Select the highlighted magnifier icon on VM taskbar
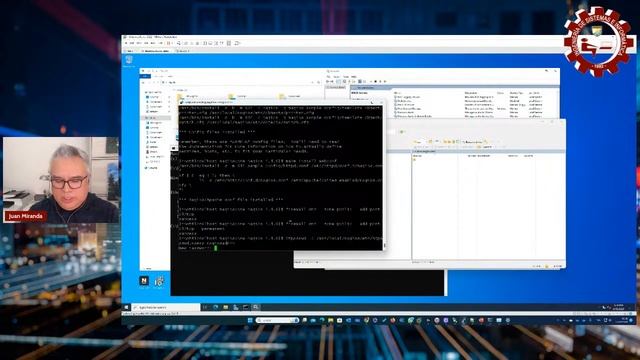640x360 pixels. pos(256,307)
